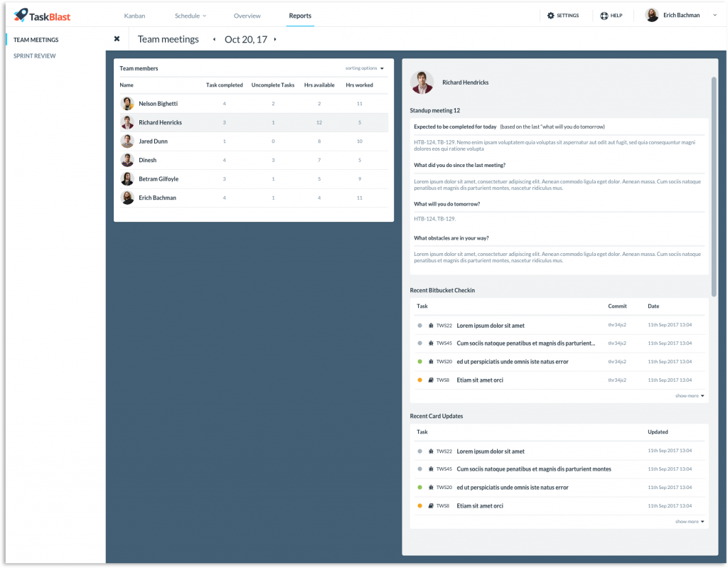The width and height of the screenshot is (728, 568).
Task: Open Help via the lifebuoy icon
Action: pyautogui.click(x=604, y=16)
